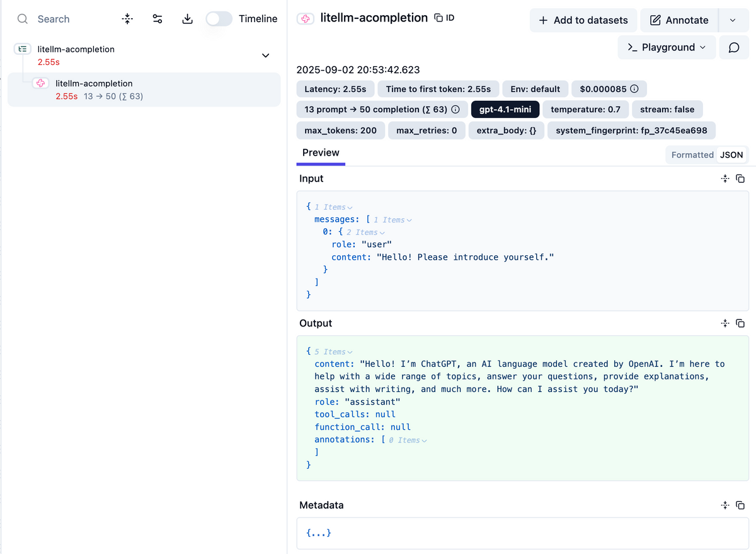
Task: Click the collapse-all icon beside Search
Action: point(127,19)
